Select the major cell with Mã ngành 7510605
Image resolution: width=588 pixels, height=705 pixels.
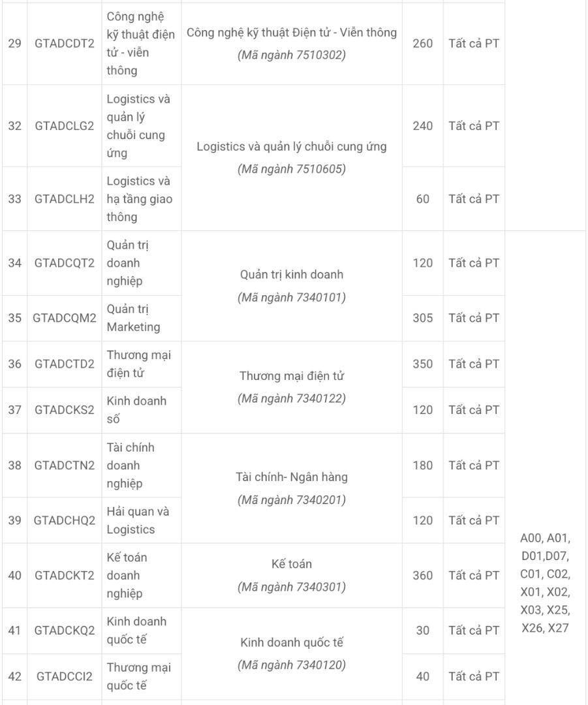coord(291,157)
